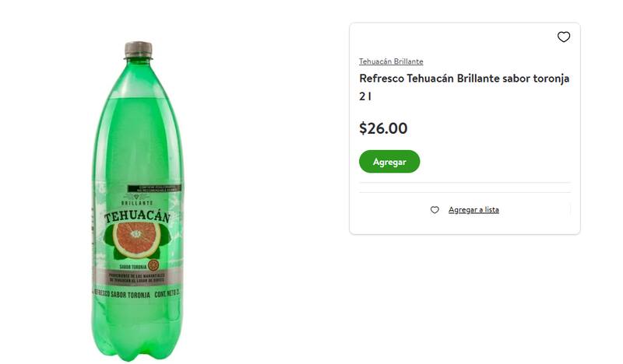Click the CONT. NETO 2L text on bottle

167,296
